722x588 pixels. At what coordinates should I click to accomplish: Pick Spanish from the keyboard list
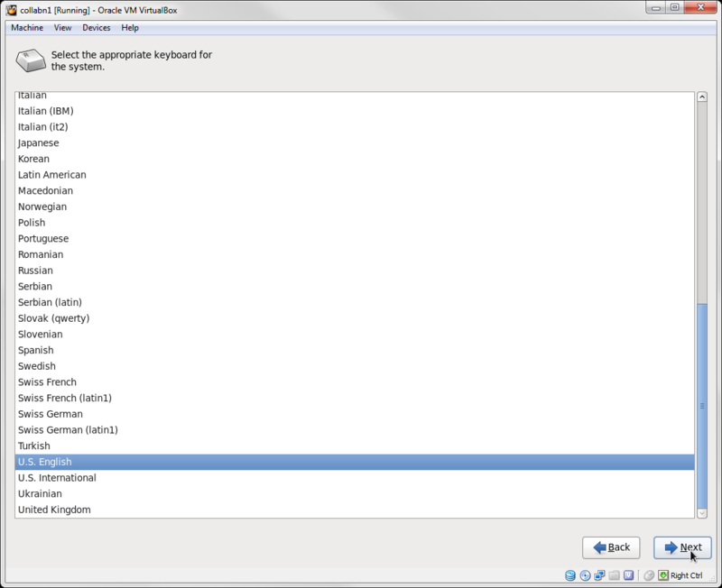(355, 350)
